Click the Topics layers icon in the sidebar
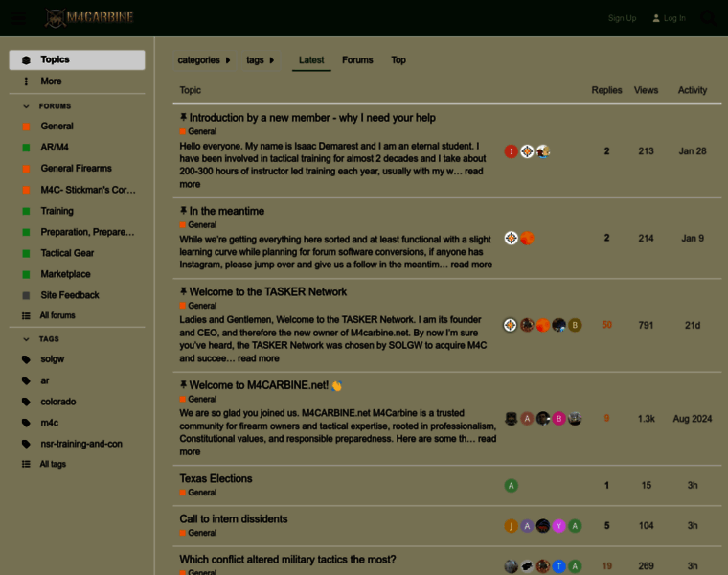This screenshot has width=728, height=575. [27, 59]
